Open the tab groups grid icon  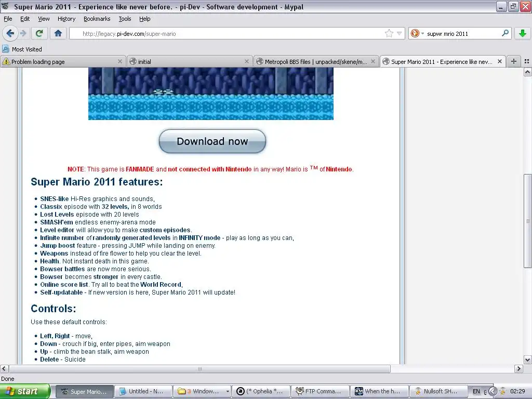(x=527, y=61)
